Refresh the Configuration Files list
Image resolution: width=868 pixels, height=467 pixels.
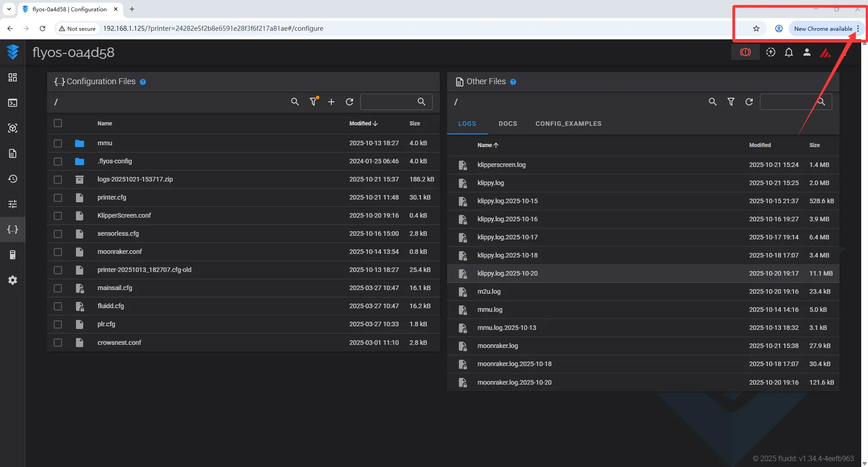(349, 102)
